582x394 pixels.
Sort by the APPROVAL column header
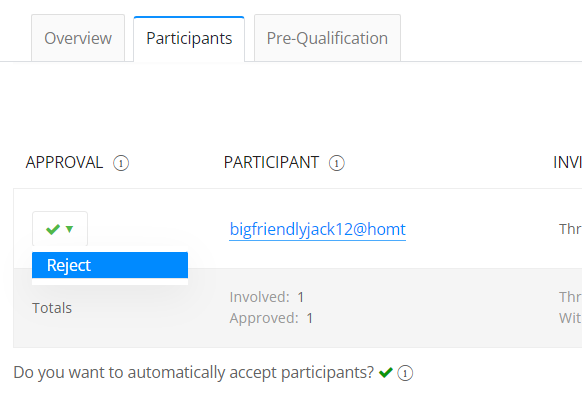coord(64,163)
